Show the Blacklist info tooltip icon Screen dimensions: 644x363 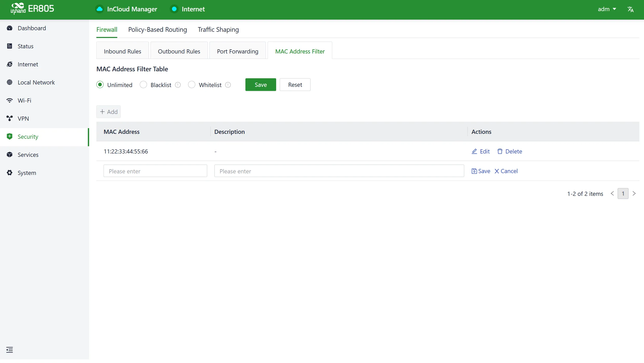pyautogui.click(x=178, y=85)
